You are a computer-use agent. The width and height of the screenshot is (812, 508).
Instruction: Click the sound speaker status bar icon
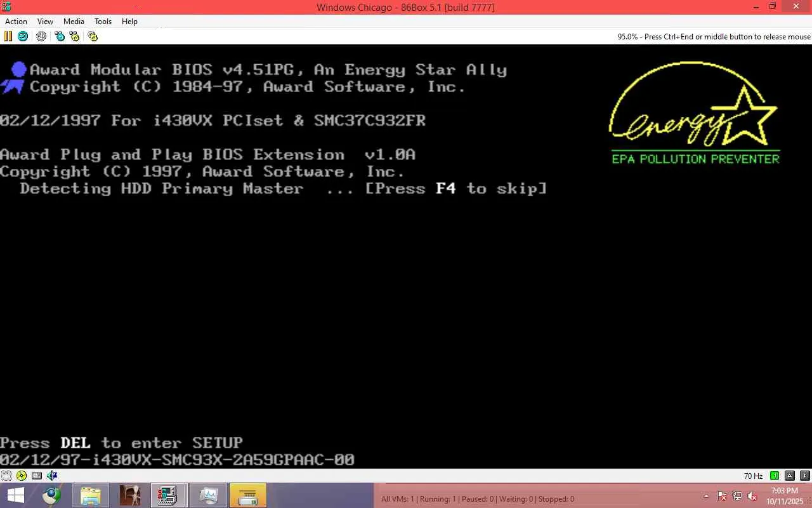(52, 476)
